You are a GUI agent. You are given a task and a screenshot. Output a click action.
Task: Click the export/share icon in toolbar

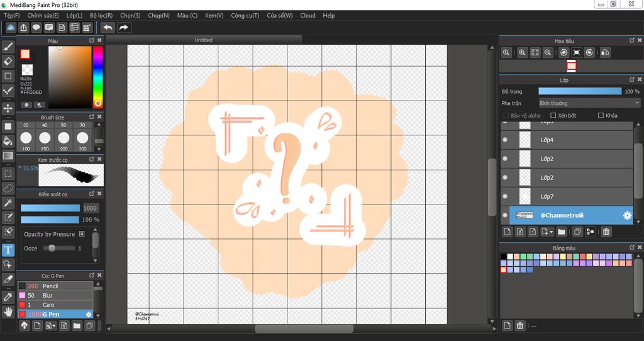click(x=23, y=28)
